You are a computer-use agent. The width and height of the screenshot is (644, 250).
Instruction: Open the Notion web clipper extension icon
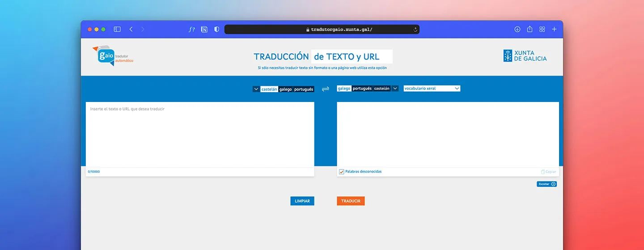[204, 29]
